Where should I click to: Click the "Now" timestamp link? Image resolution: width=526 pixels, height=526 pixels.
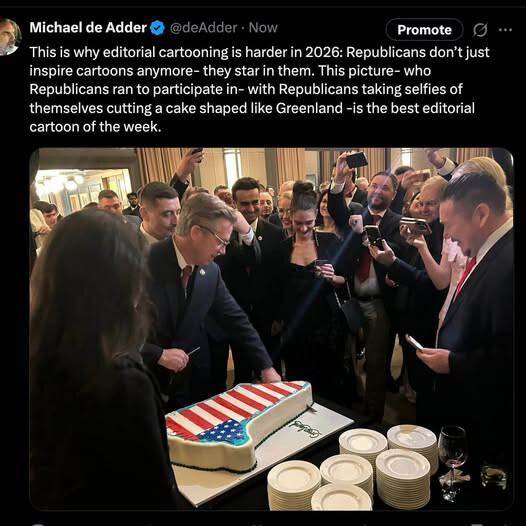coord(263,28)
